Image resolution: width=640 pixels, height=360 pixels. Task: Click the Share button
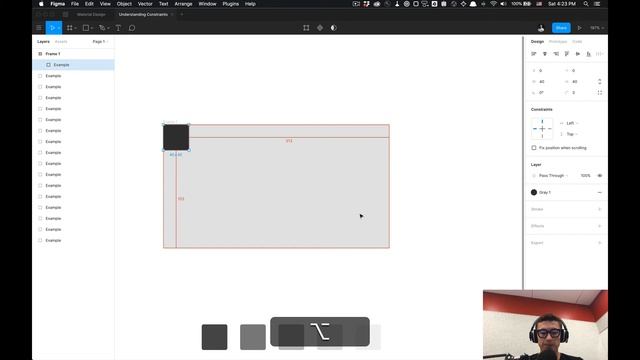561,28
